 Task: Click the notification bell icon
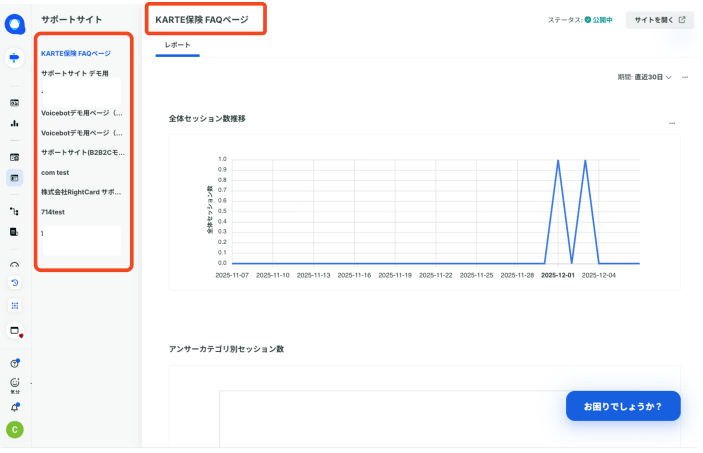click(15, 407)
